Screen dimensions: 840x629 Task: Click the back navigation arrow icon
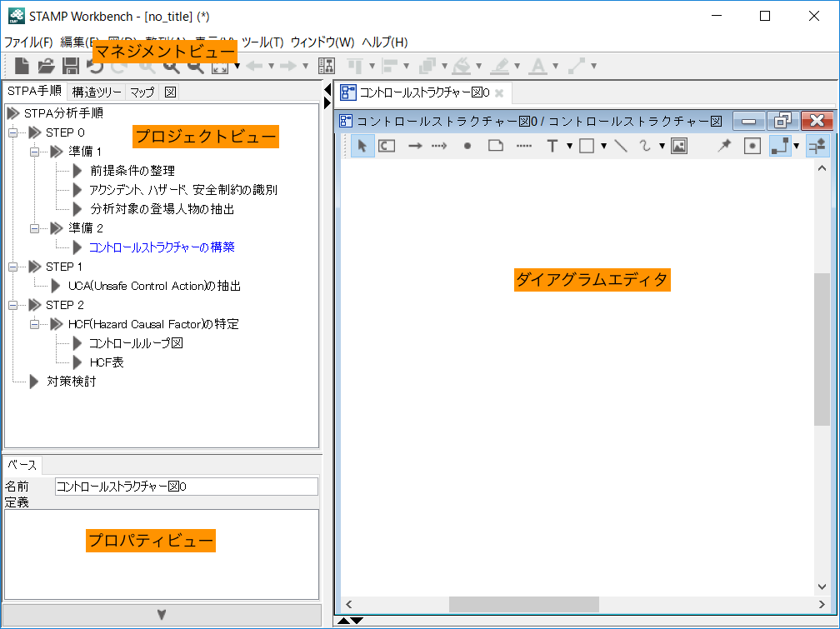(x=254, y=66)
